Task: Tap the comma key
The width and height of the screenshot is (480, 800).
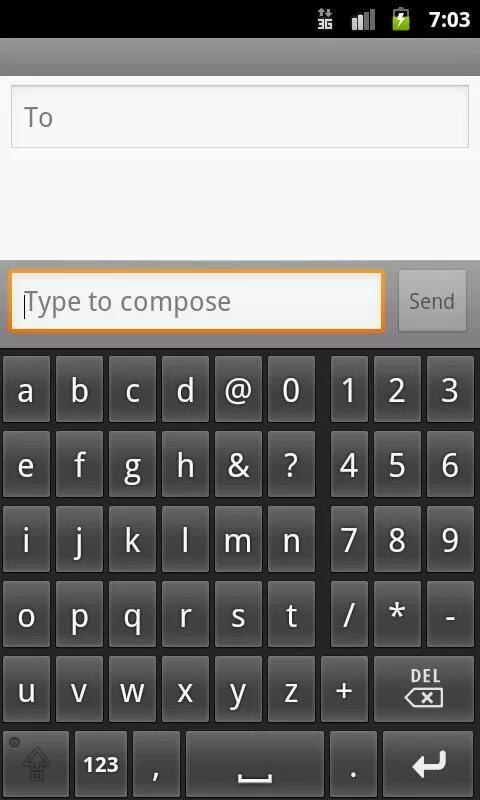Action: (156, 764)
